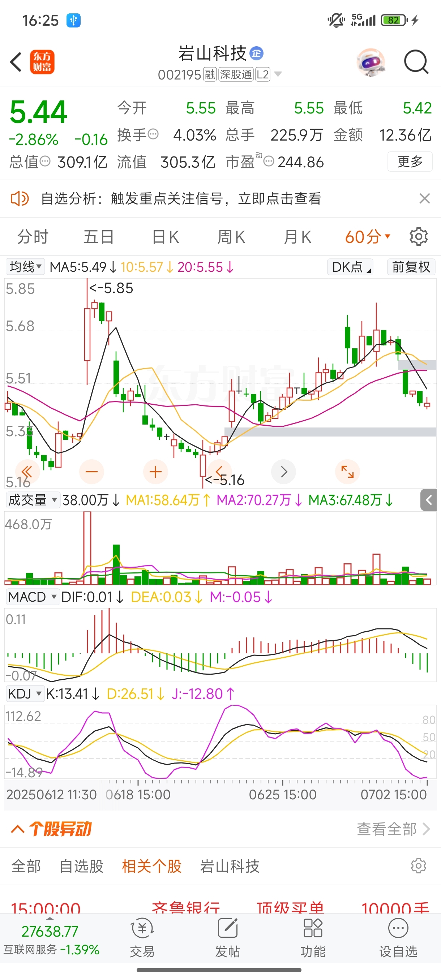The image size is (441, 980).
Task: Open the 60分 period dropdown
Action: click(368, 237)
